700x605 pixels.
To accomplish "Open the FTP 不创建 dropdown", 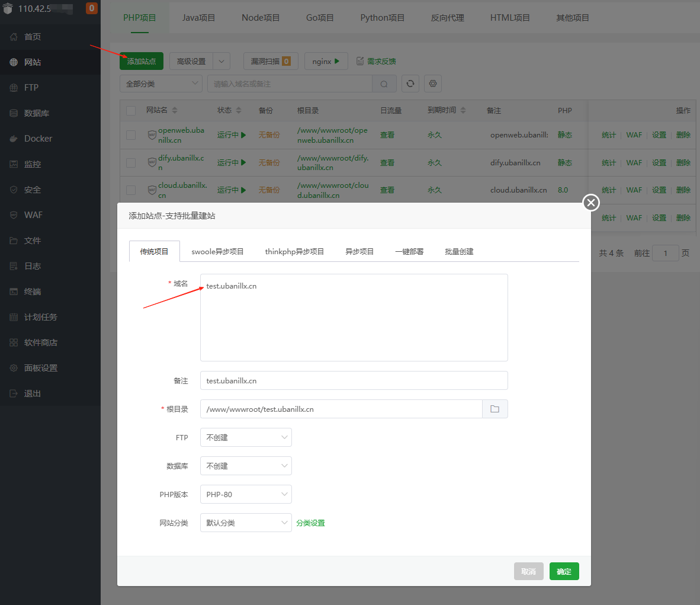I will click(x=246, y=437).
